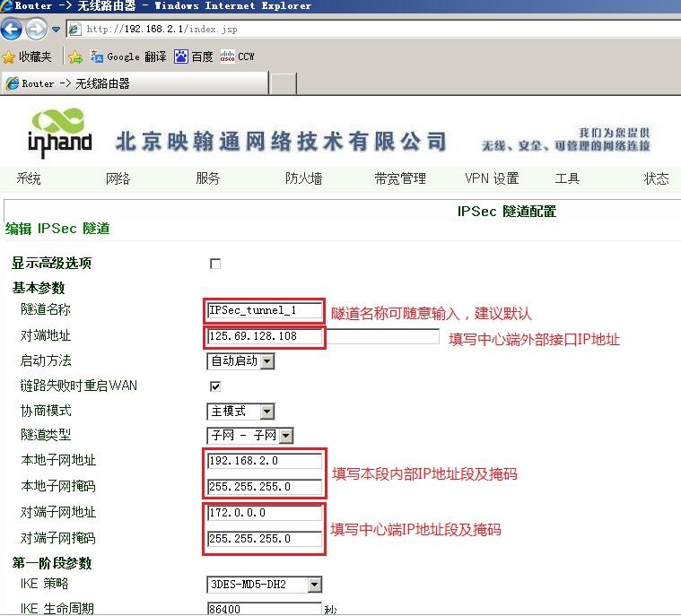Open the VPN 设置 menu
681x616 pixels.
[492, 178]
